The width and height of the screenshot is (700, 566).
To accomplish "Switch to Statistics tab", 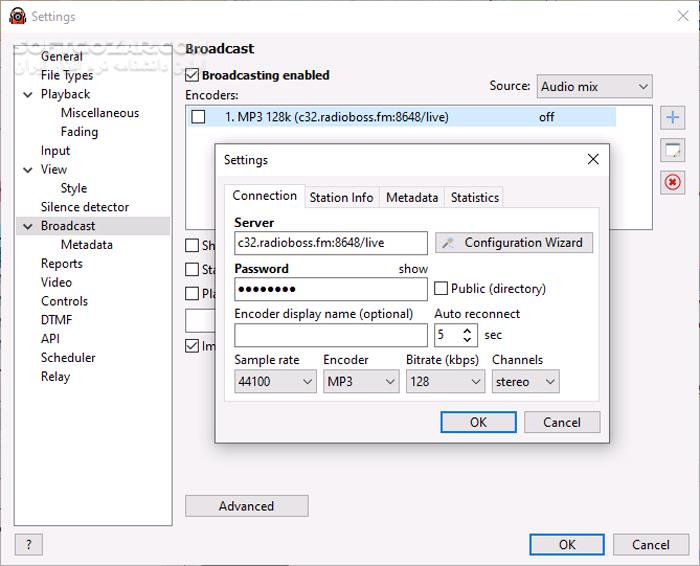I will 475,197.
